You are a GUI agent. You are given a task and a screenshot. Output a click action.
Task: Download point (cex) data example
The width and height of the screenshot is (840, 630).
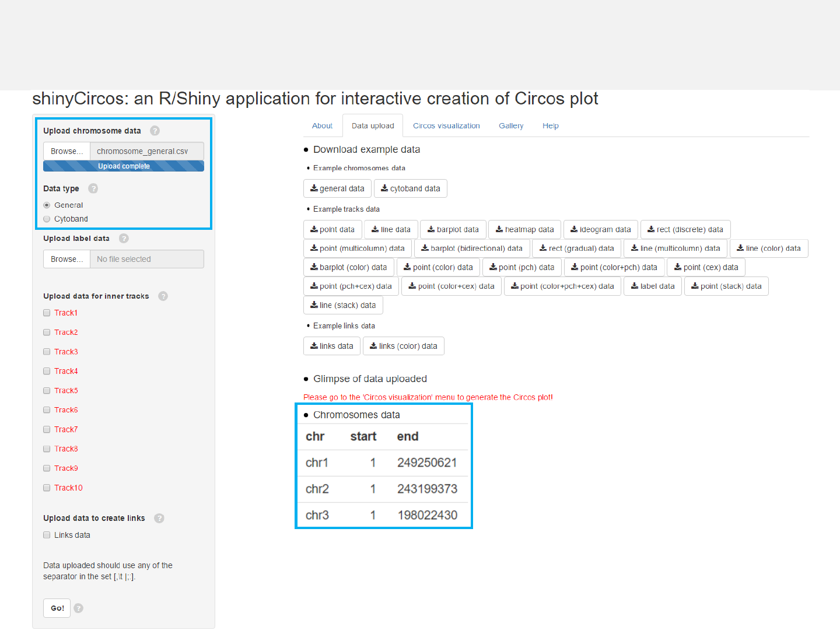(706, 267)
